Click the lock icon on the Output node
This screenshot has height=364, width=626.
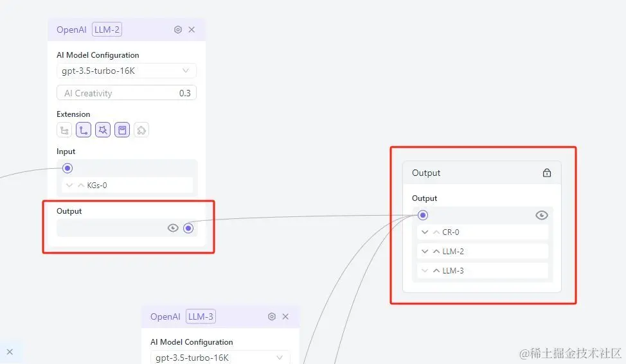coord(547,173)
